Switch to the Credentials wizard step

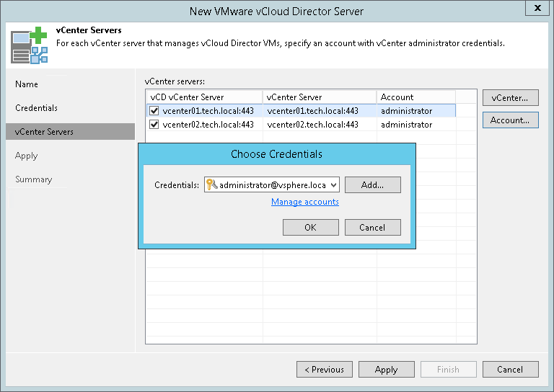click(36, 108)
